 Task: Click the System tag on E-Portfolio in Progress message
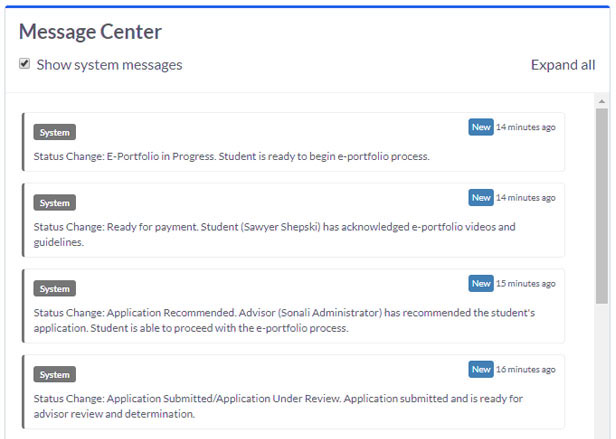[x=55, y=132]
